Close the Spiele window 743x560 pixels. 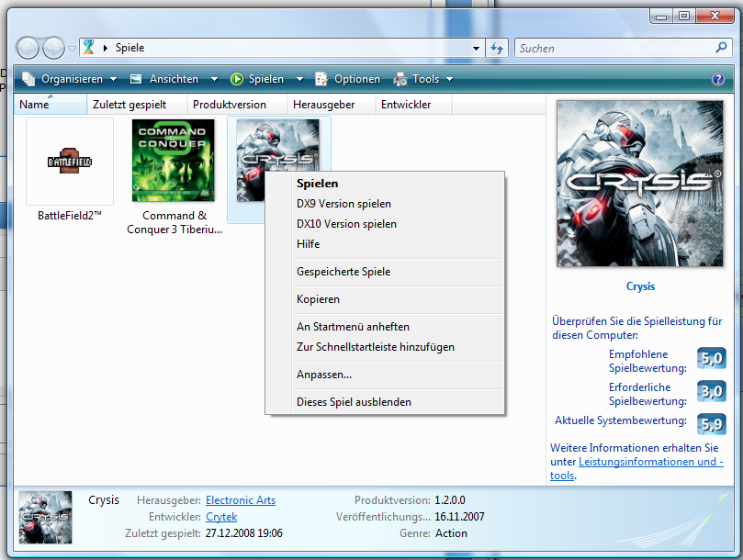(715, 17)
